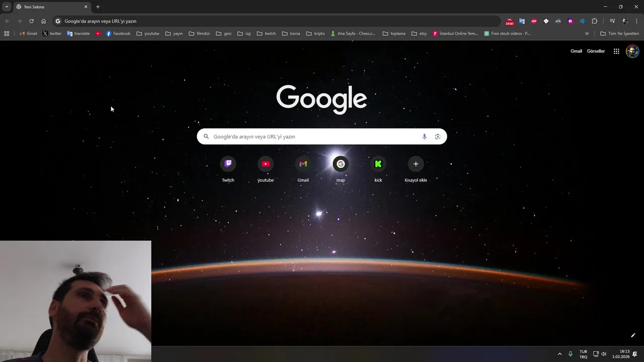Expand the isg bookmark folder
The width and height of the screenshot is (644, 362).
[x=244, y=34]
